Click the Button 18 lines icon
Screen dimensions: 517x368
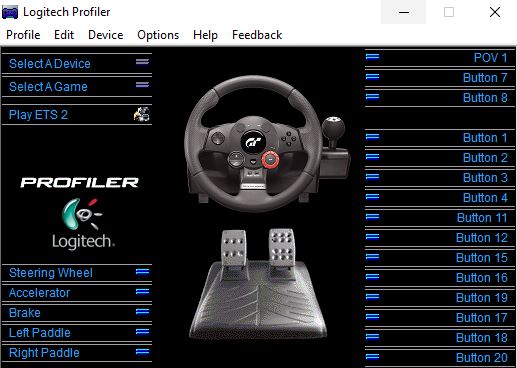[372, 337]
